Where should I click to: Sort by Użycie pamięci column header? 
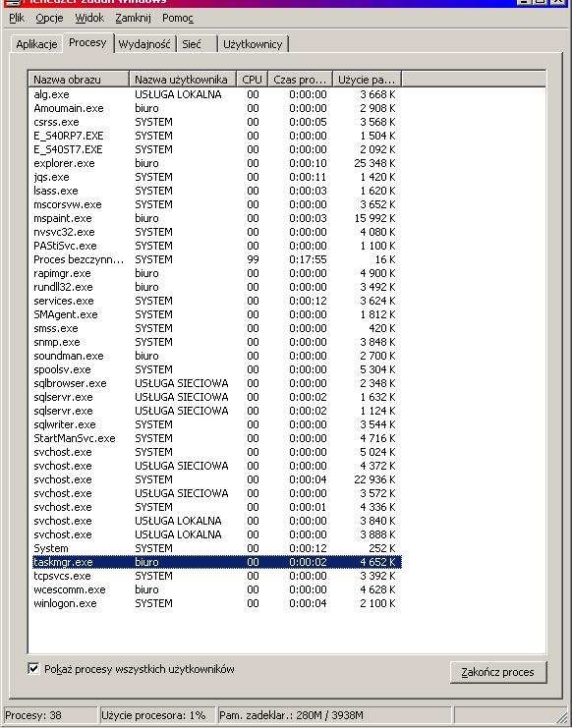pos(367,80)
